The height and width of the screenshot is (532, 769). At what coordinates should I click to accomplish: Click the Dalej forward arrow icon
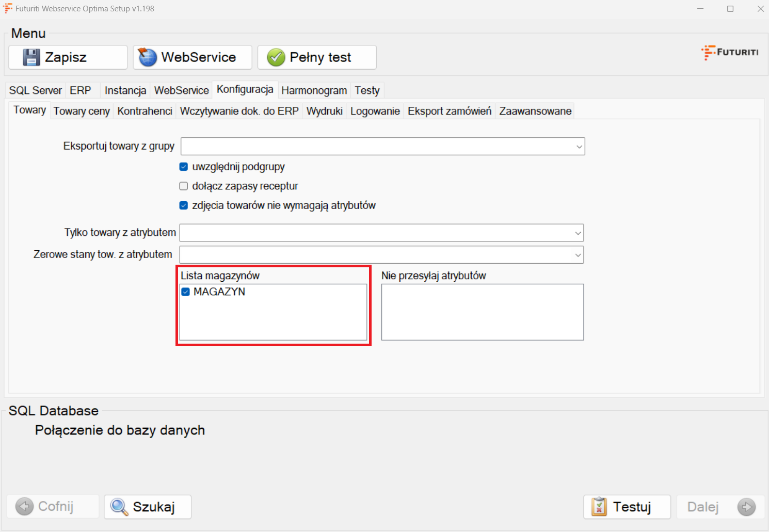746,507
